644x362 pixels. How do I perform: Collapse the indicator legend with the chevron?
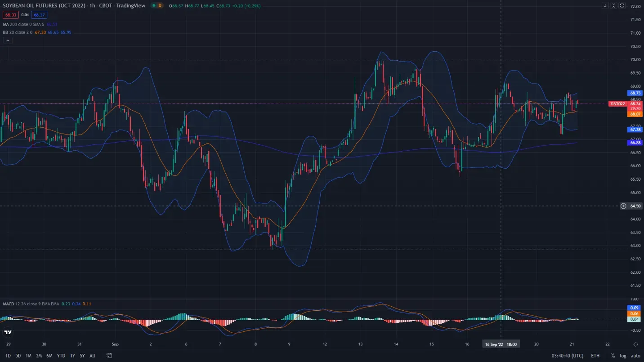tap(8, 40)
